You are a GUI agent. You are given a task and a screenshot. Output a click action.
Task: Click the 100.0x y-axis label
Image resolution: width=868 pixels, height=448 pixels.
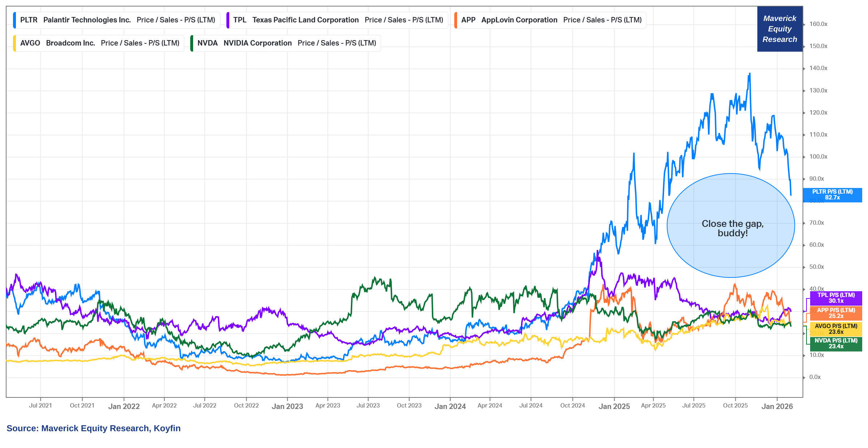point(818,157)
